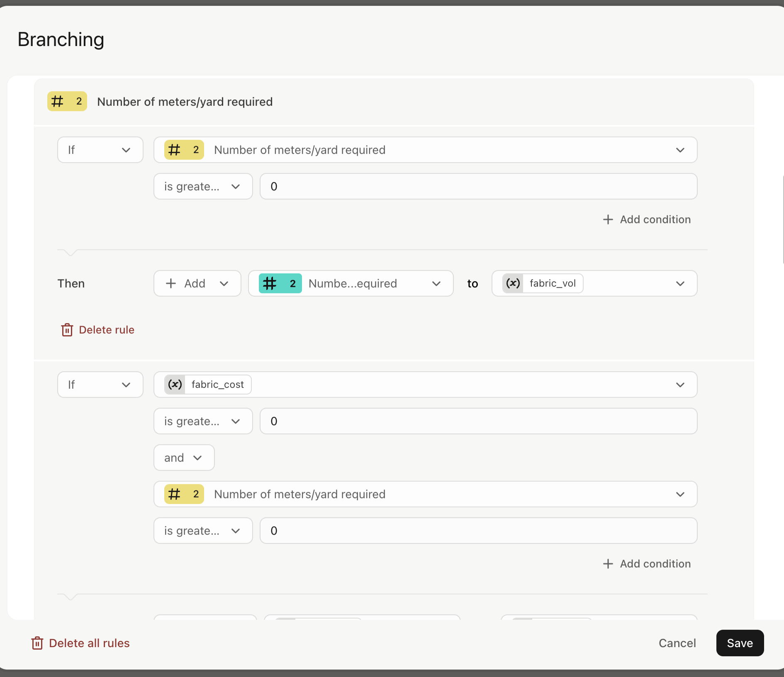Open the 'Numbe...equired' dropdown in the Then row
The width and height of the screenshot is (784, 677).
351,283
